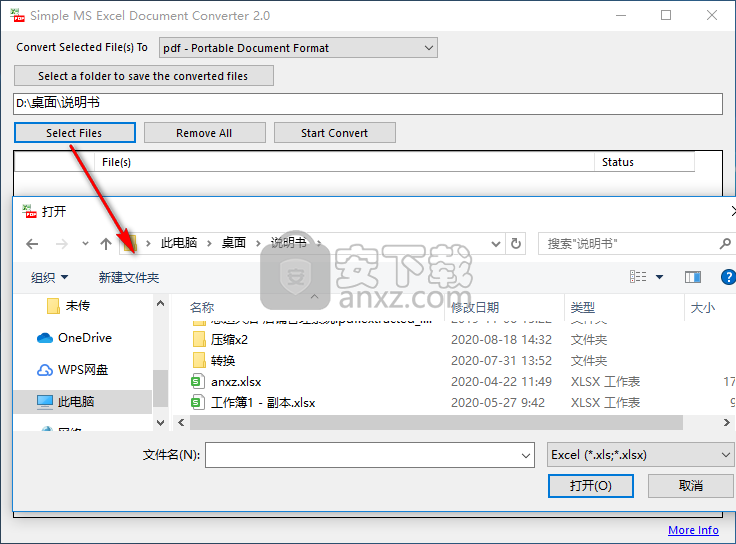Expand the address bar history dropdown

(x=496, y=244)
